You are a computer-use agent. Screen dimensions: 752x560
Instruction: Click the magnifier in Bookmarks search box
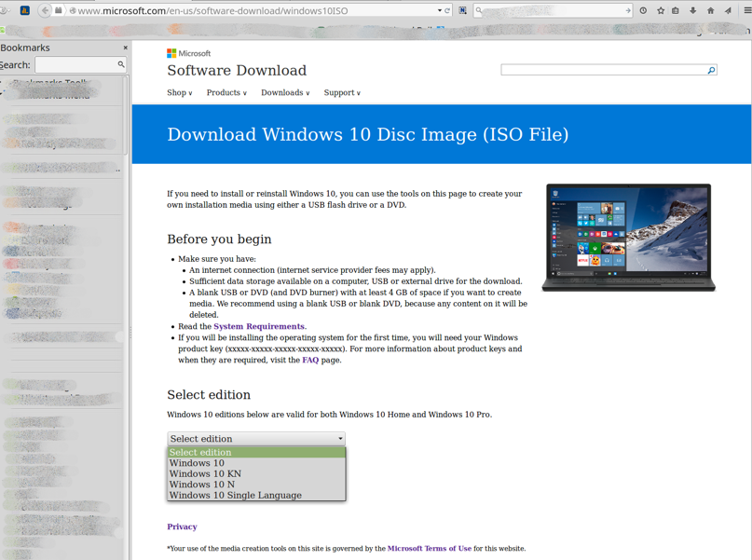click(121, 64)
